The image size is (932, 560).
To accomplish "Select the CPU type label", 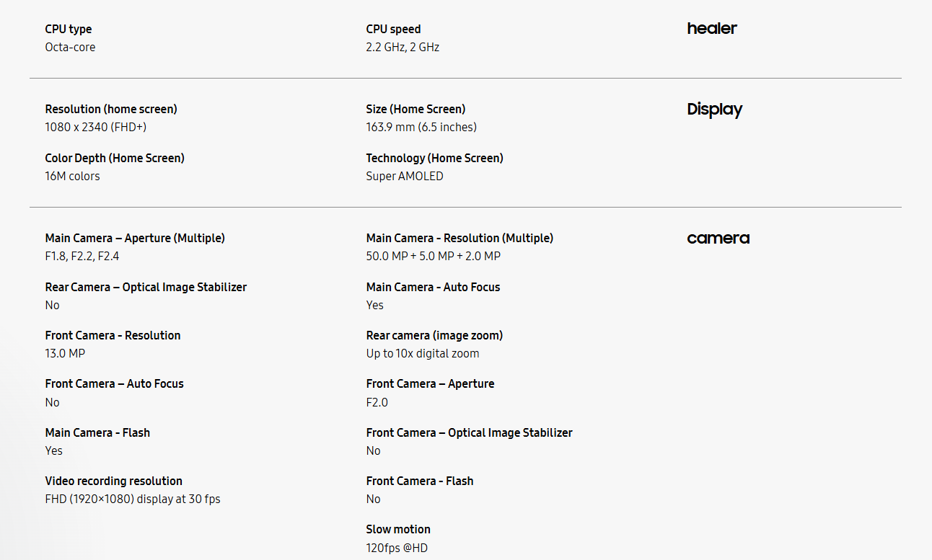I will pos(69,29).
